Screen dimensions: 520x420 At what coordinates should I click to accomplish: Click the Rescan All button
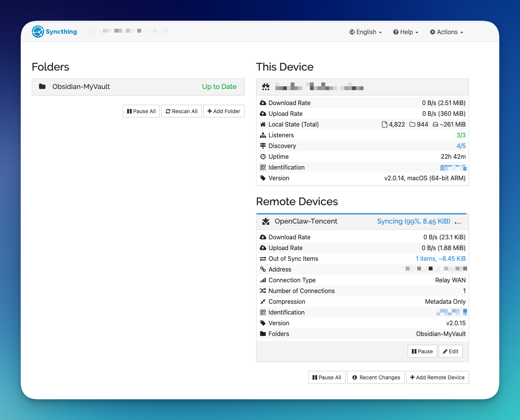point(181,111)
